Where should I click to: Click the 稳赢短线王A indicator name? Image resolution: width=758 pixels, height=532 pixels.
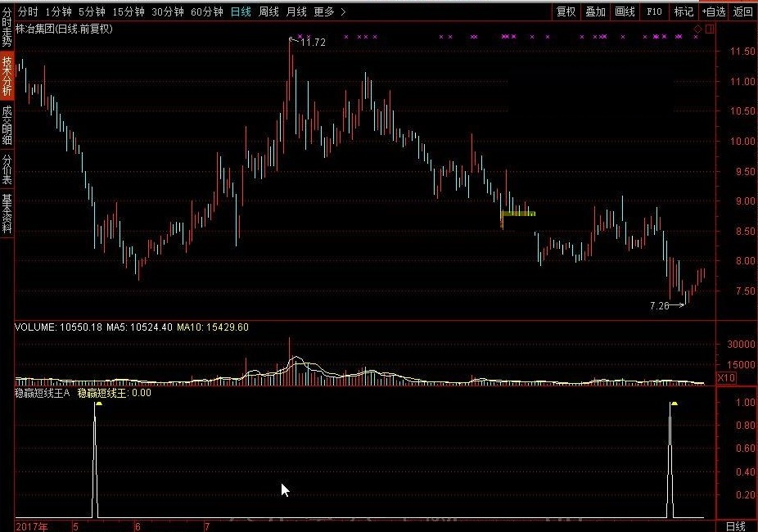click(43, 394)
